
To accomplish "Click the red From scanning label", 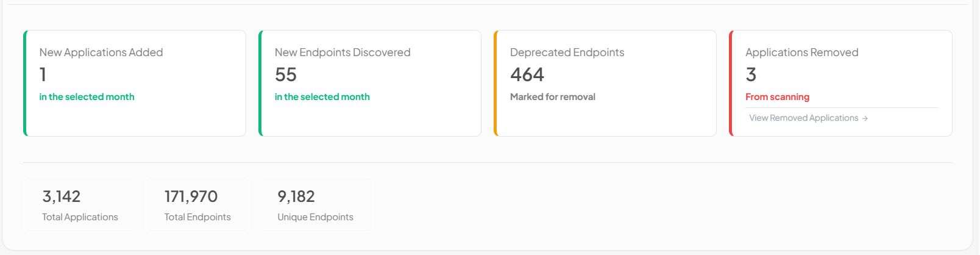I will pyautogui.click(x=777, y=97).
